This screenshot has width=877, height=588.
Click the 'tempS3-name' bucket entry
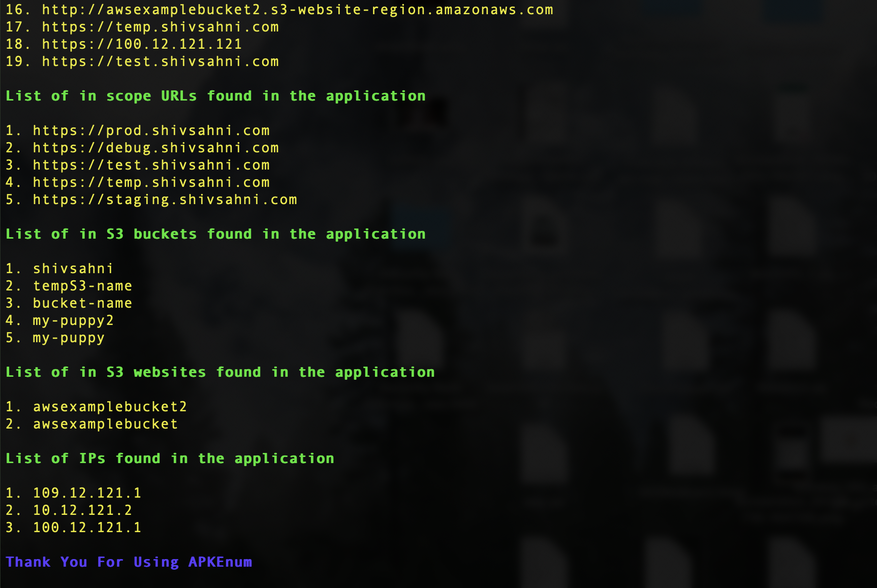[x=82, y=286]
